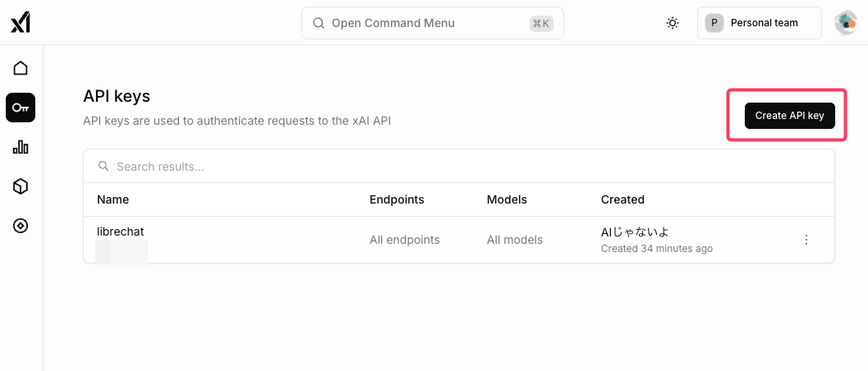This screenshot has width=868, height=371.
Task: Click the Models column header
Action: pyautogui.click(x=507, y=199)
